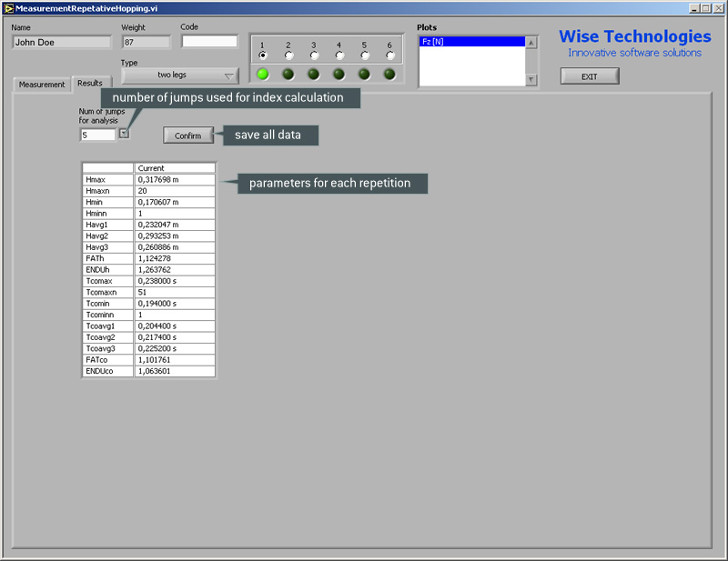Click the dark LED indicator under 3
The width and height of the screenshot is (728, 561).
tap(314, 74)
